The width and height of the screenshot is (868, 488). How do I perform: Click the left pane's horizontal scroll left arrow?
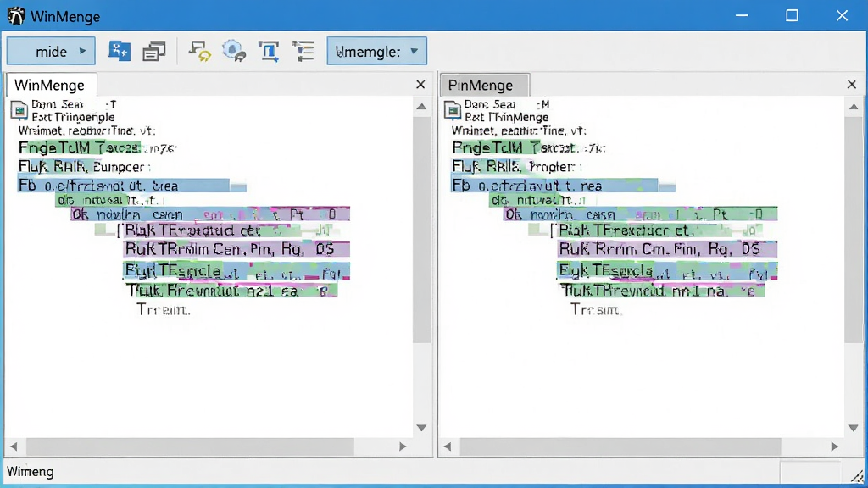click(14, 446)
